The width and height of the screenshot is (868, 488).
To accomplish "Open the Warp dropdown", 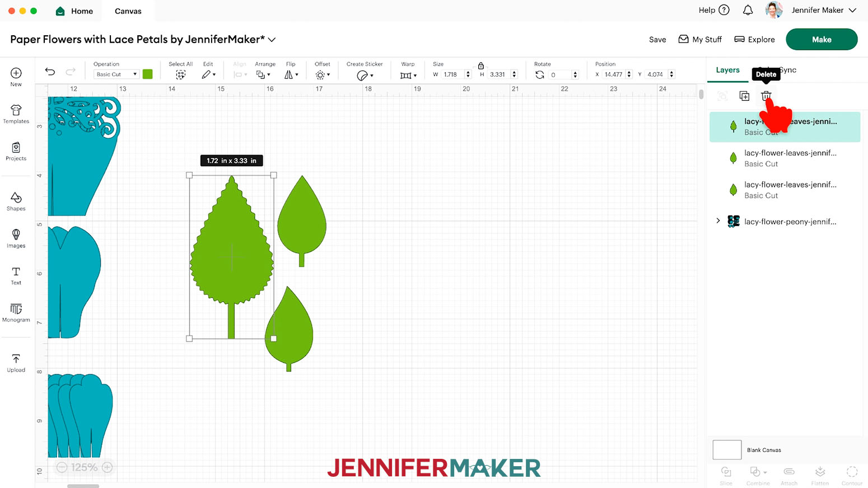I will pyautogui.click(x=408, y=75).
